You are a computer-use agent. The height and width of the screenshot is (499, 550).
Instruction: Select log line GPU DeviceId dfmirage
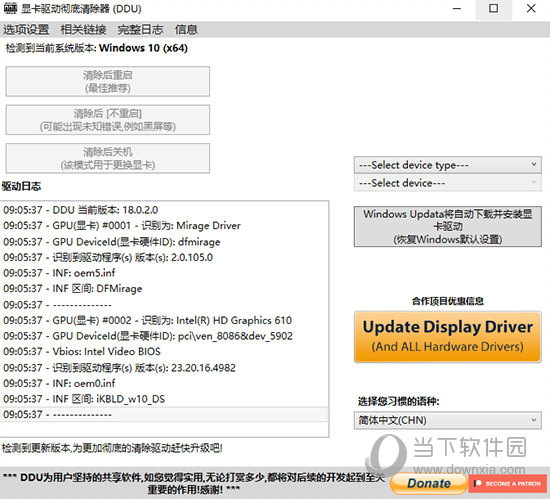pos(163,242)
